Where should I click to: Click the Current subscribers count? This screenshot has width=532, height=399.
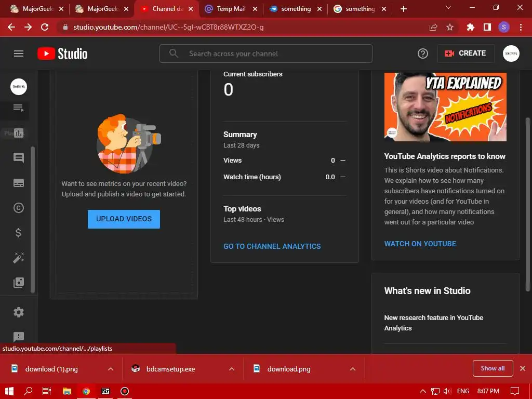click(229, 89)
